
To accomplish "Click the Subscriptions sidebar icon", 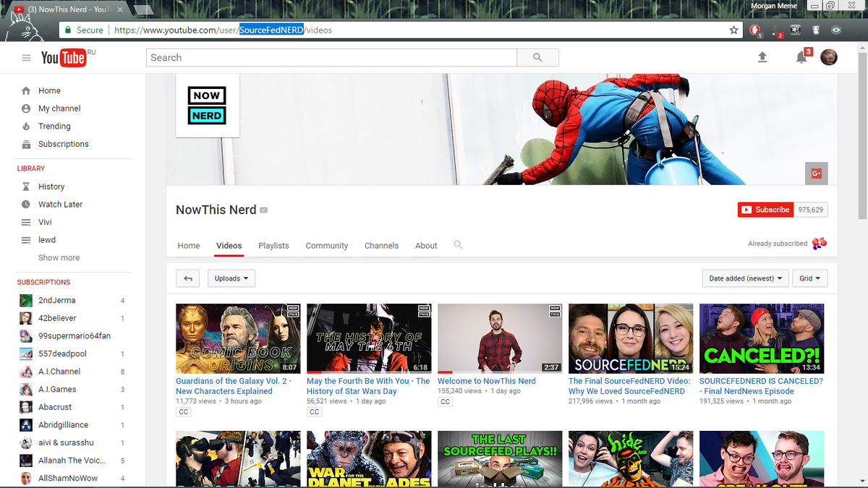I will (26, 144).
